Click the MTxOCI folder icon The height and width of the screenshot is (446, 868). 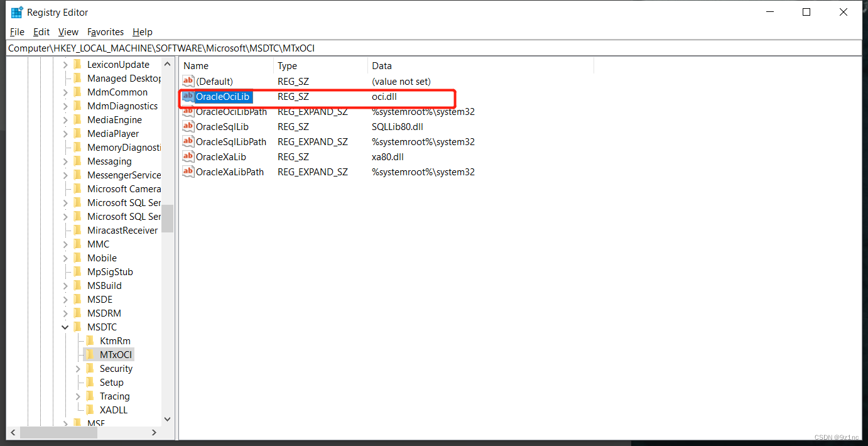[x=90, y=355]
